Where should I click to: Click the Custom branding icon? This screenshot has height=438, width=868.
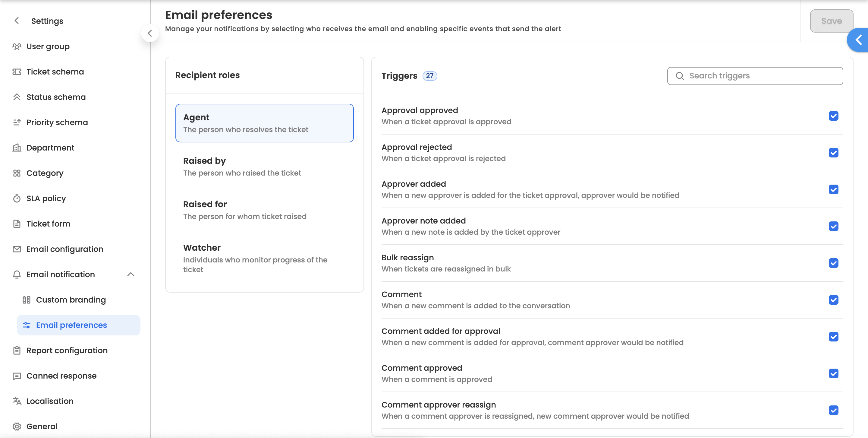pyautogui.click(x=26, y=300)
